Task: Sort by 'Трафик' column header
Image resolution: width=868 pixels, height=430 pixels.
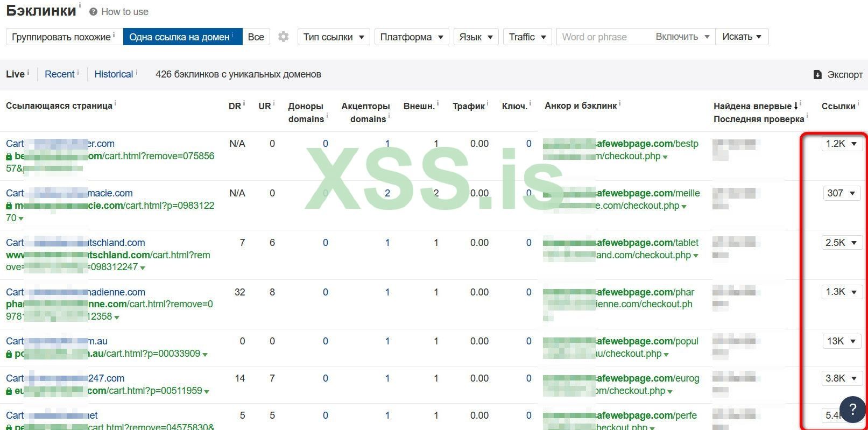Action: pos(469,106)
